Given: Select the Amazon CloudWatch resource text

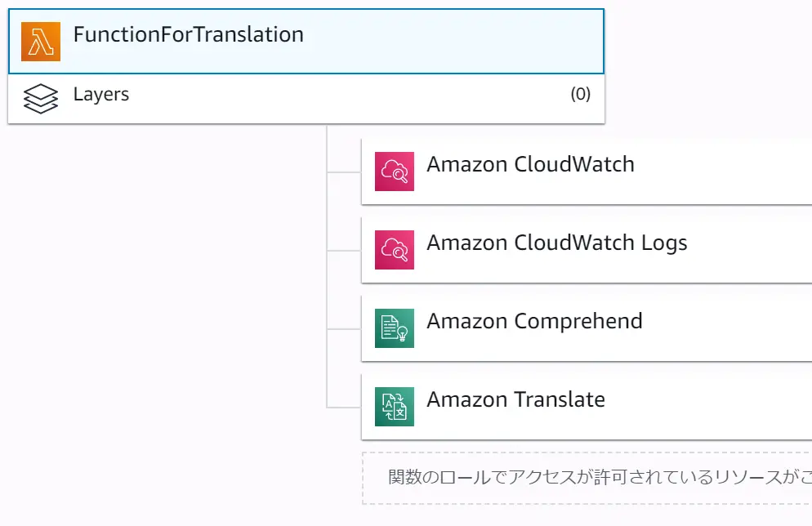Looking at the screenshot, I should 530,165.
